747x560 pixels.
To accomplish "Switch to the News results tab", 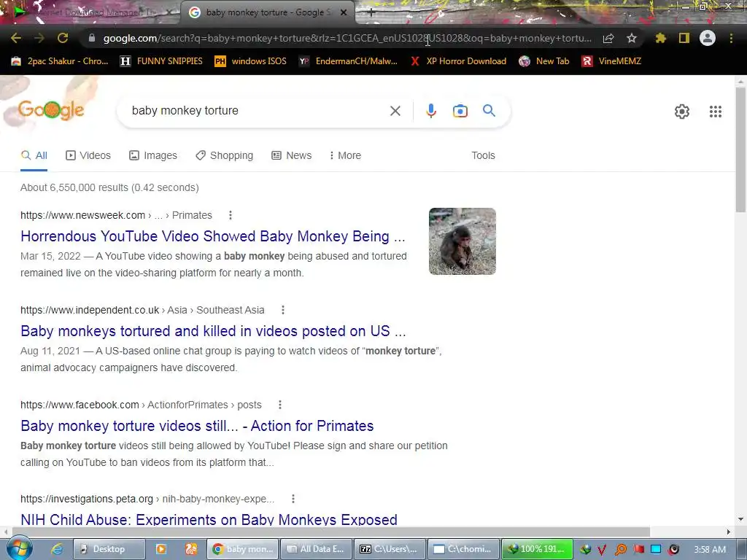I will [292, 156].
